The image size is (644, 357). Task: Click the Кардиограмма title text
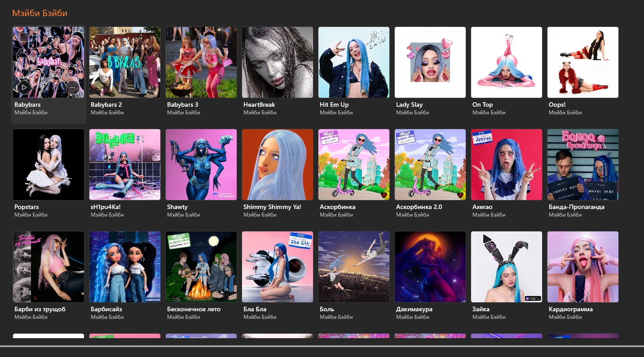pyautogui.click(x=571, y=309)
